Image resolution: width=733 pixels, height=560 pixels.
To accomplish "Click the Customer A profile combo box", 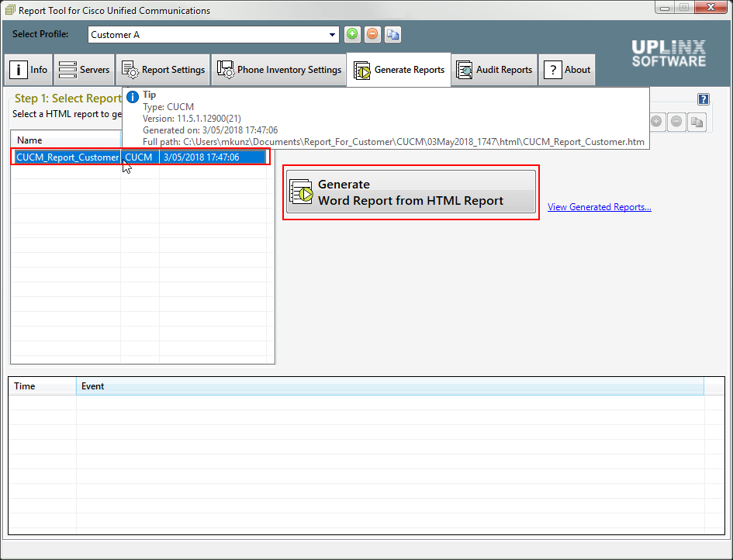I will point(213,35).
